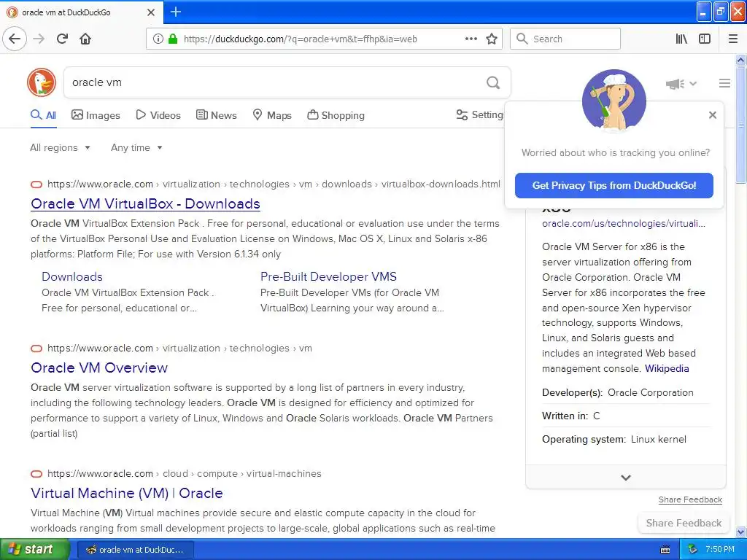Reload the current page
Screen dimensions: 747x560
coord(62,39)
